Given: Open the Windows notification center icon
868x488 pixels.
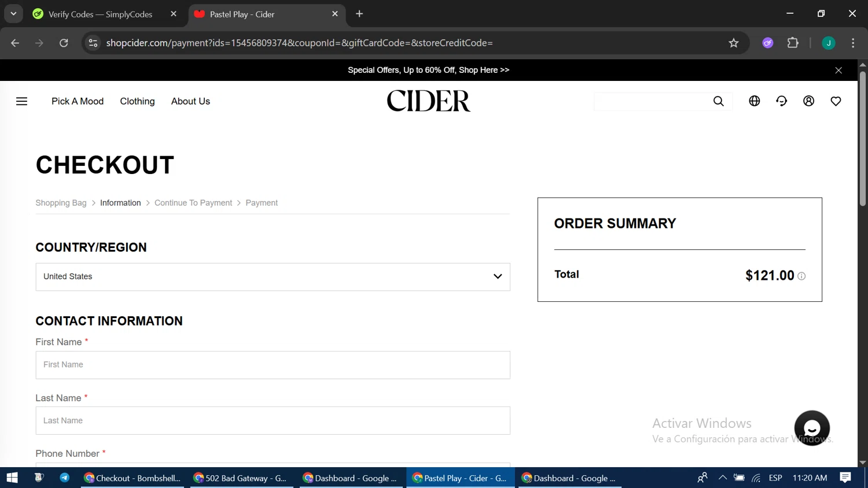Looking at the screenshot, I should tap(845, 478).
